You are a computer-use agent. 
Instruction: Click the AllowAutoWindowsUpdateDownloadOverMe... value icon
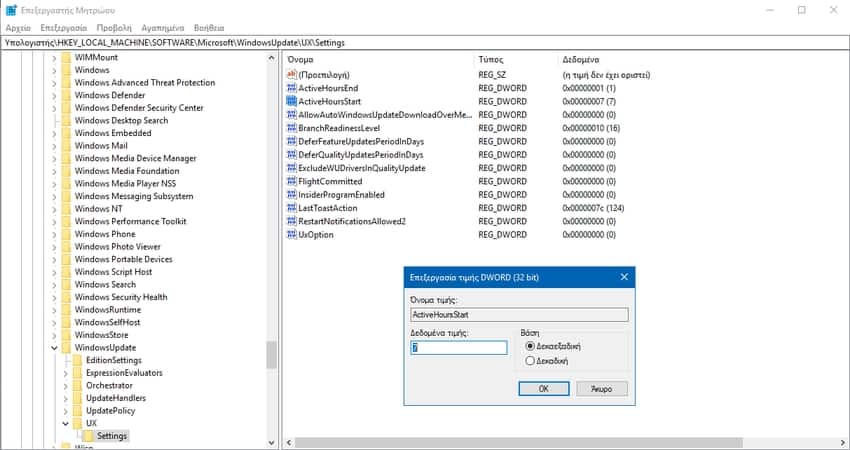[x=292, y=115]
